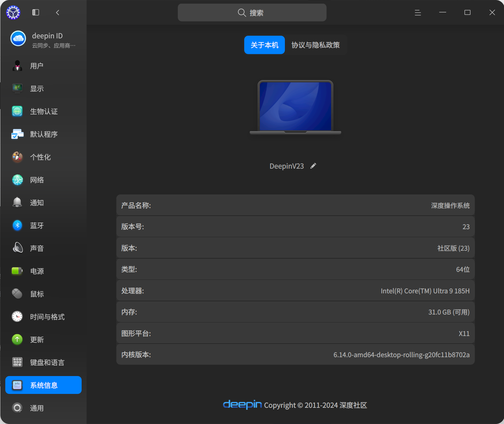Click the 类型 value 64位
The height and width of the screenshot is (424, 504).
[463, 269]
